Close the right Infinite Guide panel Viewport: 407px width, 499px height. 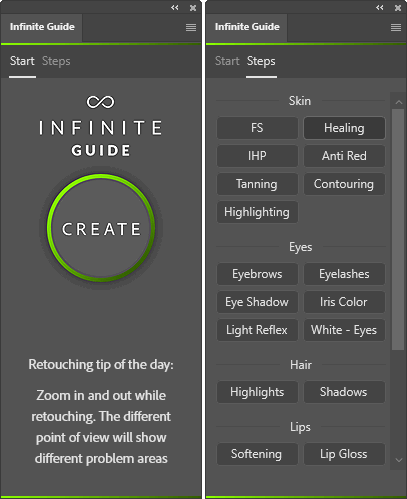398,8
